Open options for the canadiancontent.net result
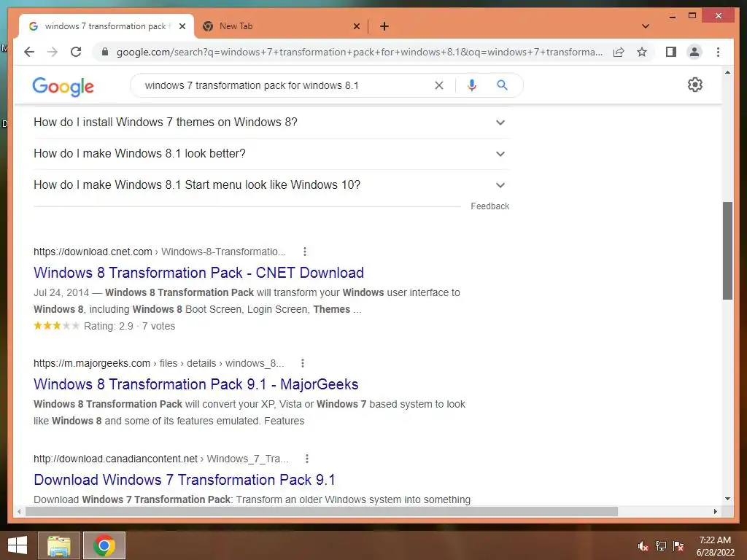 coord(307,459)
